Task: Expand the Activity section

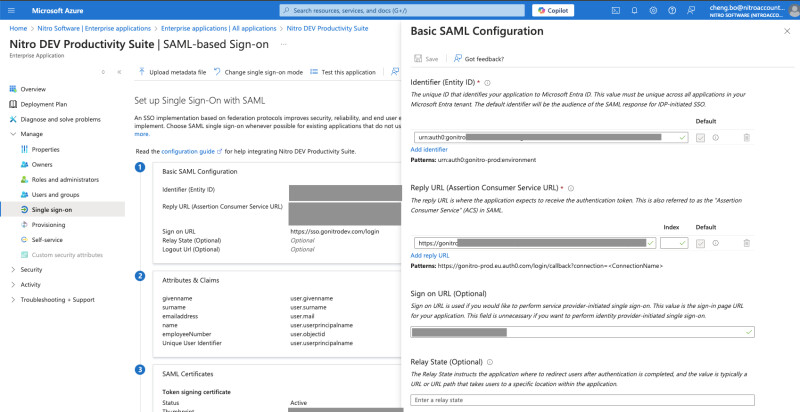Action: [13, 285]
